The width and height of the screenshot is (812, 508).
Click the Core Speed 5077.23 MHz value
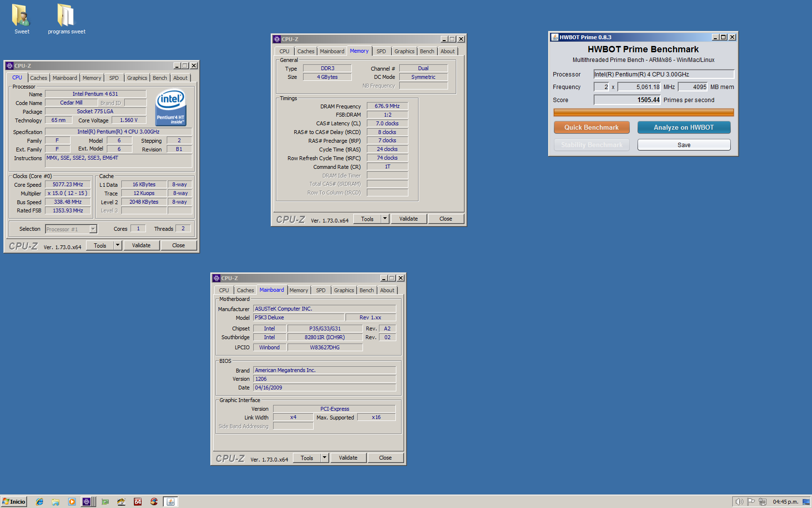coord(68,185)
